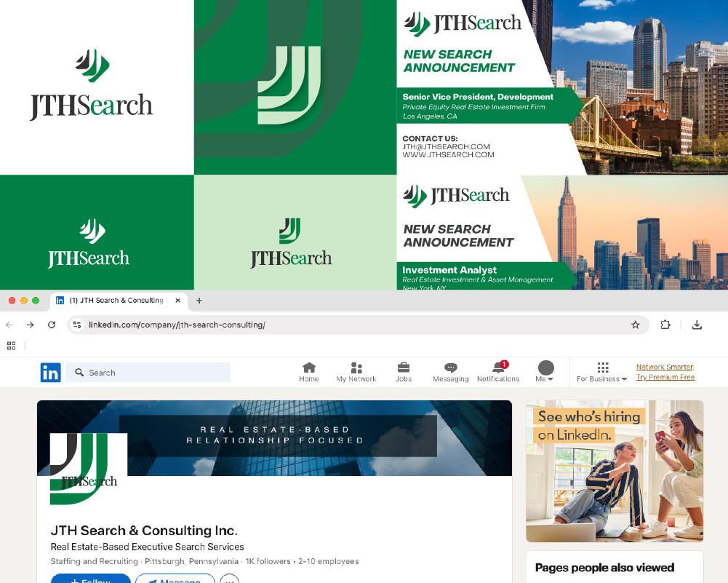Click the Try Premium Free link
The height and width of the screenshot is (583, 728).
pos(665,377)
